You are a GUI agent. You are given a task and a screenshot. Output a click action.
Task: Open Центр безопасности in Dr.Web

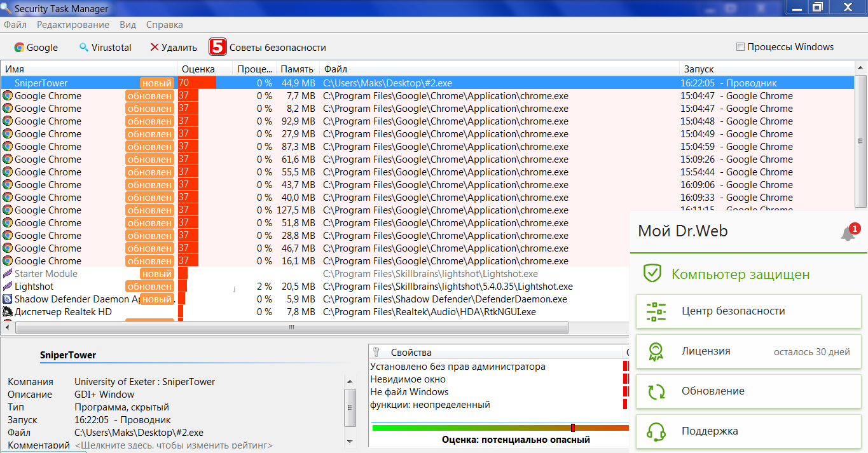(748, 311)
